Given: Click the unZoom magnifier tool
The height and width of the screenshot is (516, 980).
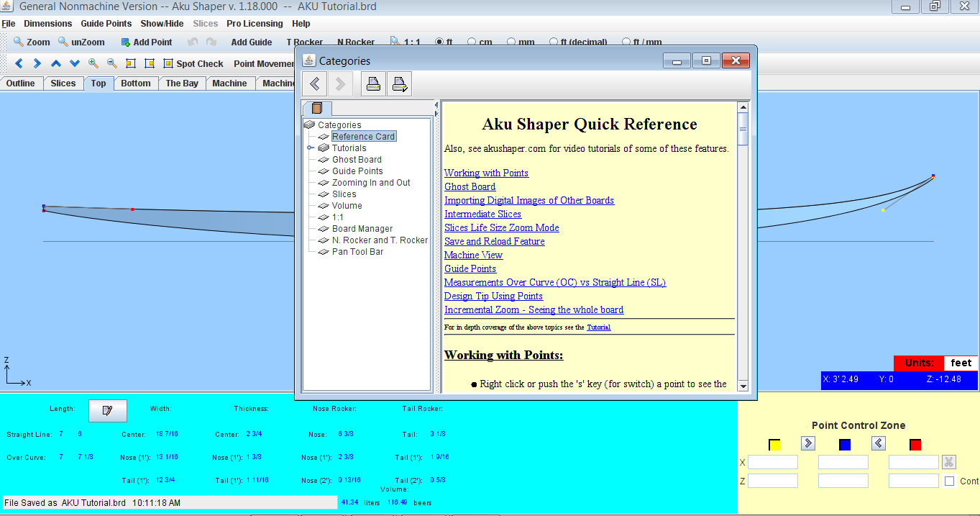Looking at the screenshot, I should (x=81, y=42).
